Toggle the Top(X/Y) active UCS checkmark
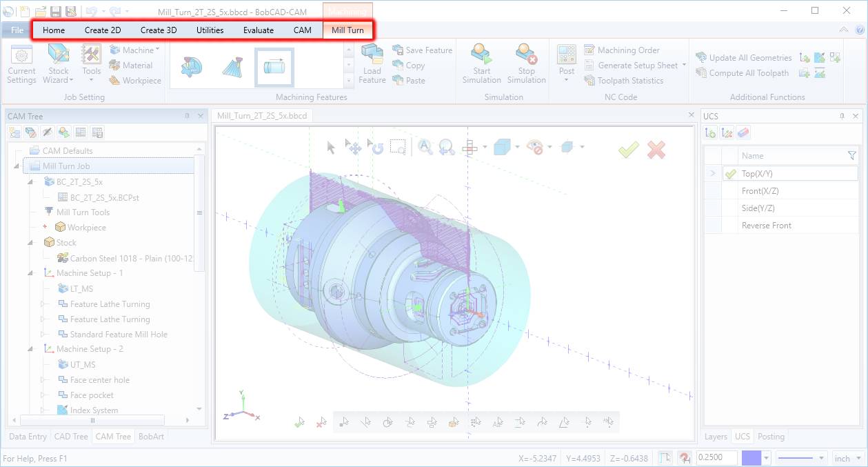Screen dimensions: 868x467 [x=731, y=174]
